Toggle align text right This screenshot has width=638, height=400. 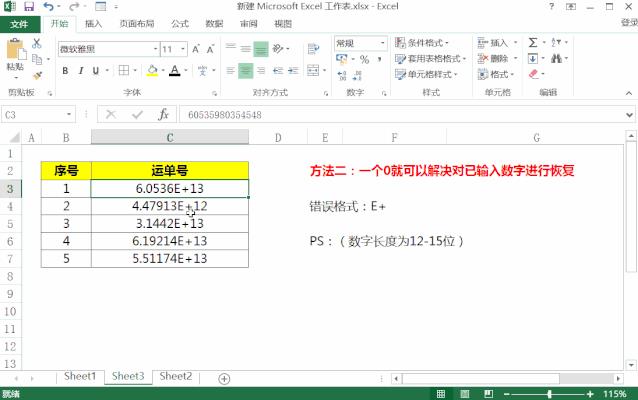tap(261, 71)
